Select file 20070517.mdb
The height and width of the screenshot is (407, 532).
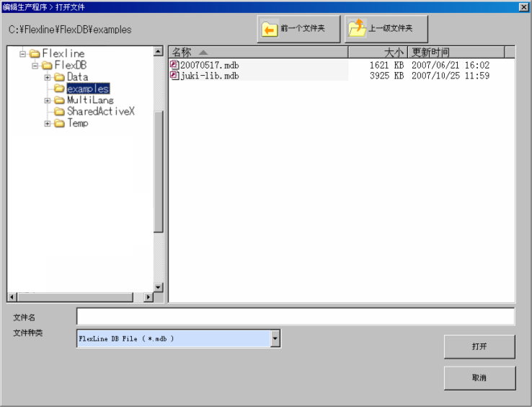click(210, 65)
